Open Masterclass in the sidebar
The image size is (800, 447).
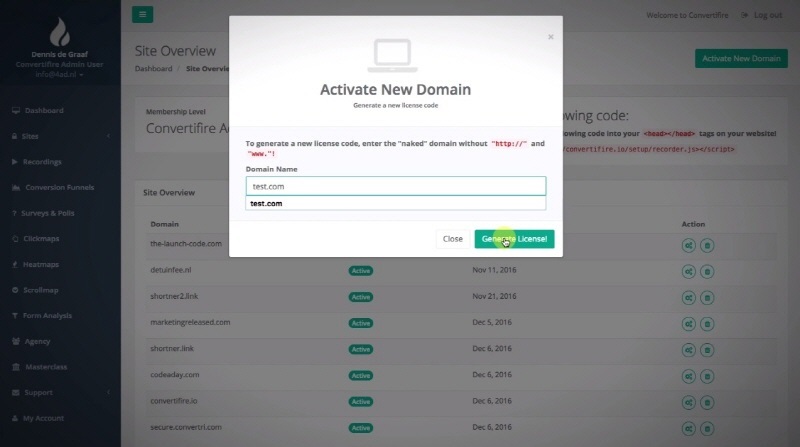point(46,367)
